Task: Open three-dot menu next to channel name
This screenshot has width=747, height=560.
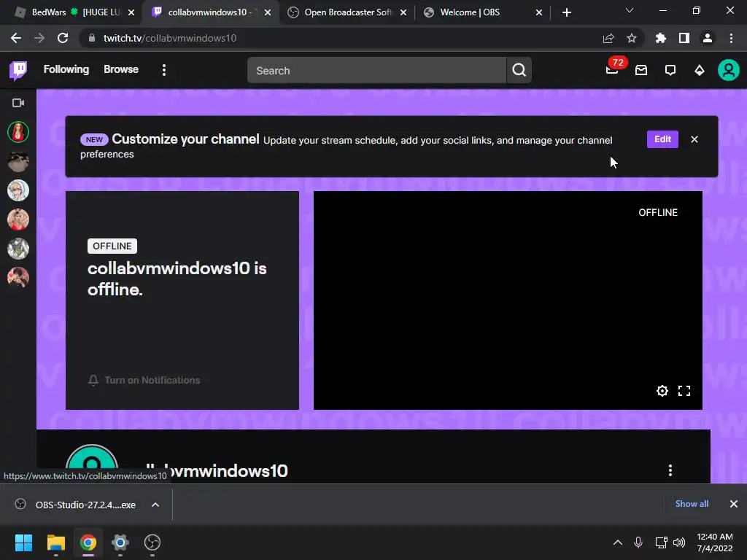Action: (x=670, y=470)
